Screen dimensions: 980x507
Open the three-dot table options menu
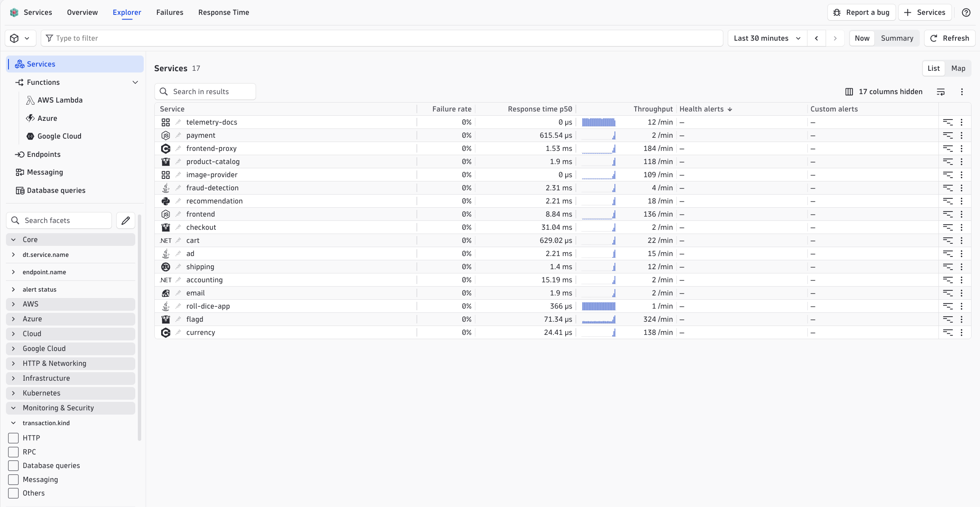click(962, 92)
